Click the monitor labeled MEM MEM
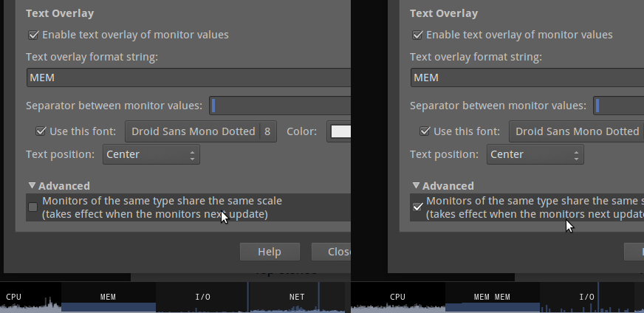The height and width of the screenshot is (313, 644). pyautogui.click(x=492, y=297)
